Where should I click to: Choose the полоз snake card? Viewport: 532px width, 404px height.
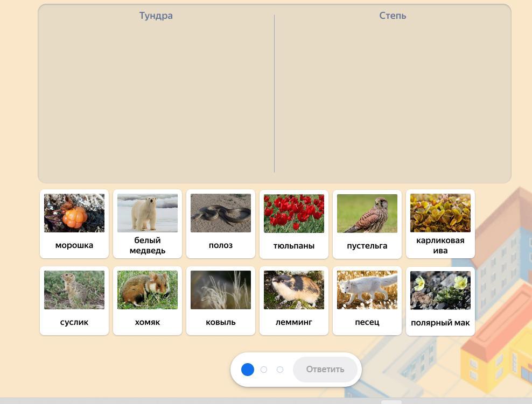(221, 224)
